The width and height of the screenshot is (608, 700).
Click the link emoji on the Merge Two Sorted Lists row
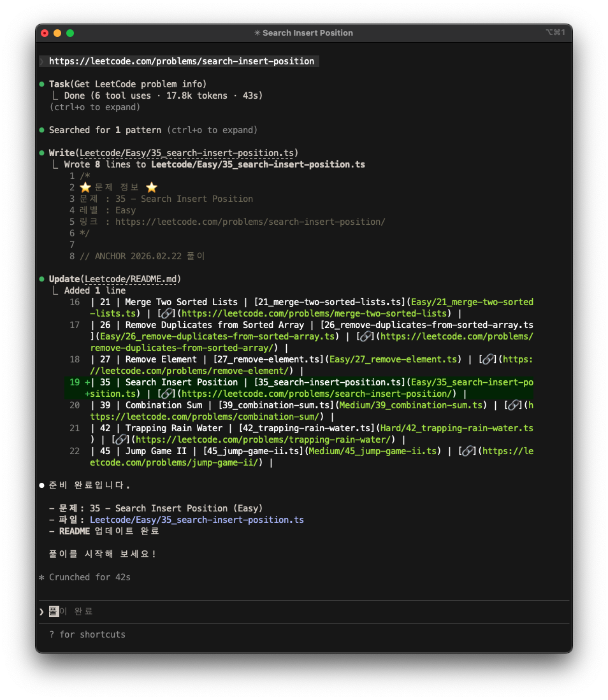166,313
